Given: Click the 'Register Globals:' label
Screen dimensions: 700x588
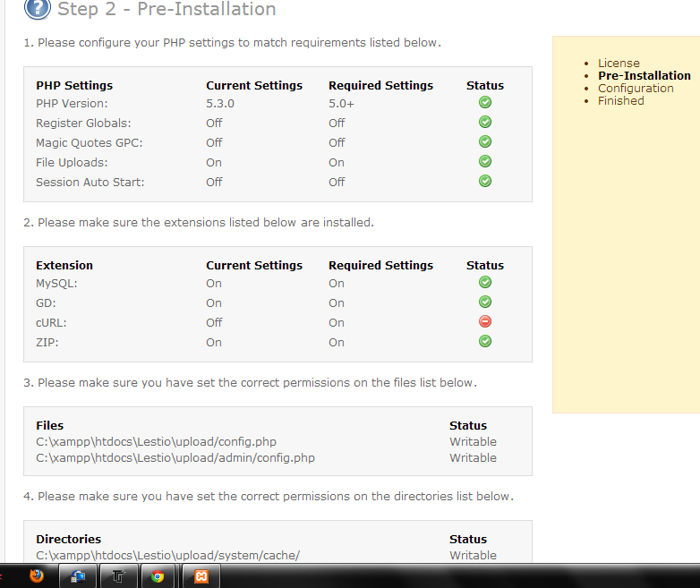Looking at the screenshot, I should pyautogui.click(x=83, y=123).
